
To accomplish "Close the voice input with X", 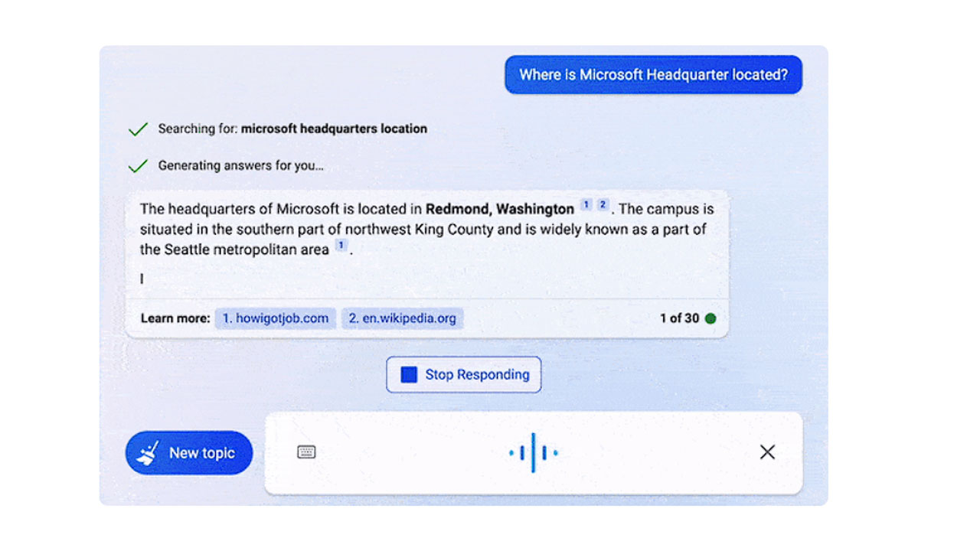I will point(767,452).
